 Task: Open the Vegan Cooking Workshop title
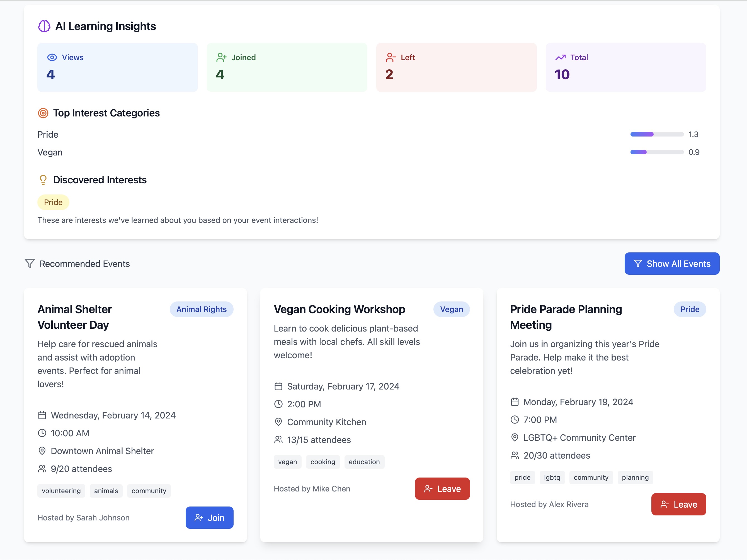coord(339,309)
